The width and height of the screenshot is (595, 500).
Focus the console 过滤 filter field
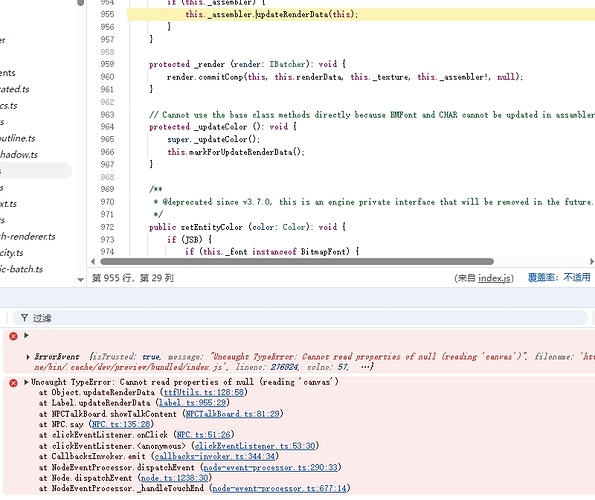click(x=300, y=318)
